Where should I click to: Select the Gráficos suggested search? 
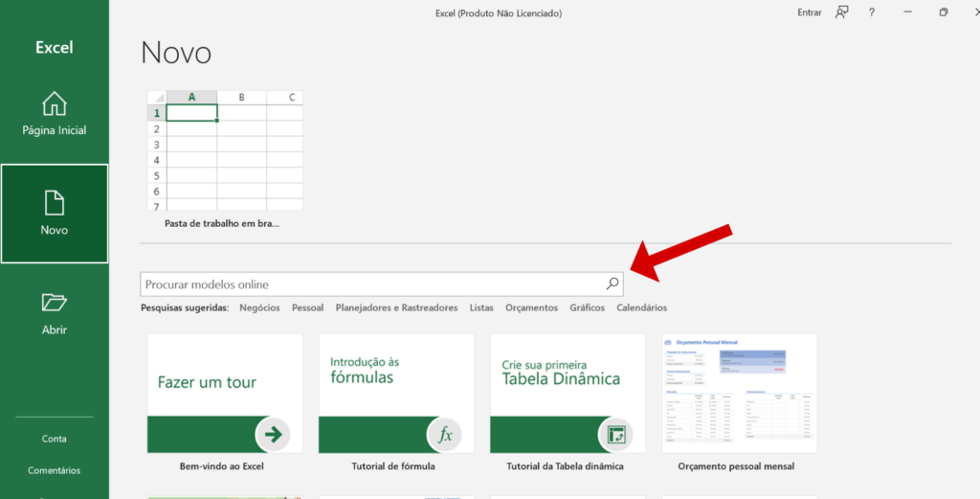pos(588,307)
